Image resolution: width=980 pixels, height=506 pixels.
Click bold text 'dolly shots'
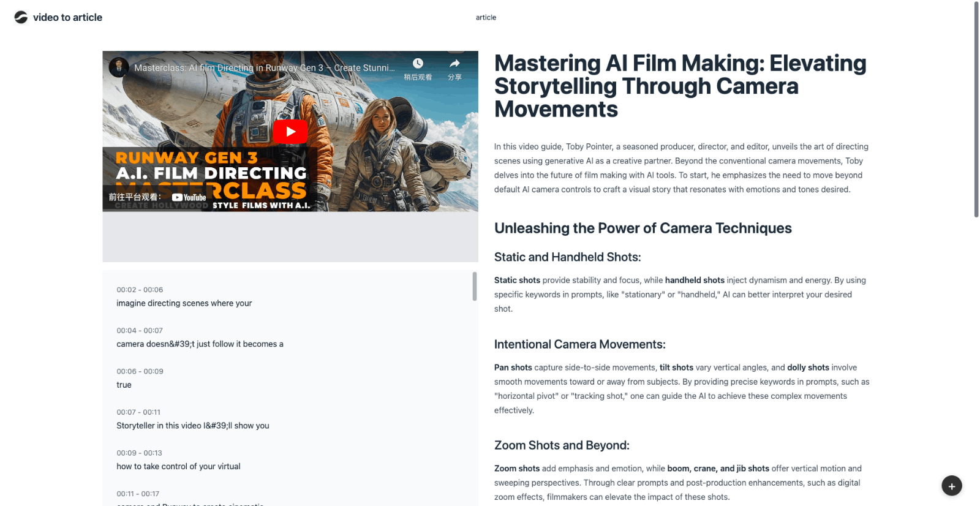(x=808, y=368)
